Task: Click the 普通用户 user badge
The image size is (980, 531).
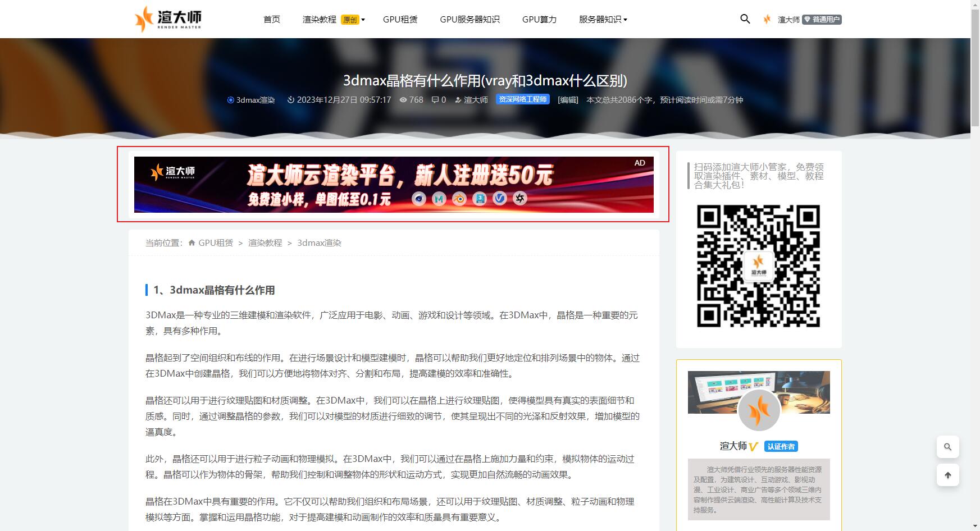Action: pyautogui.click(x=822, y=20)
